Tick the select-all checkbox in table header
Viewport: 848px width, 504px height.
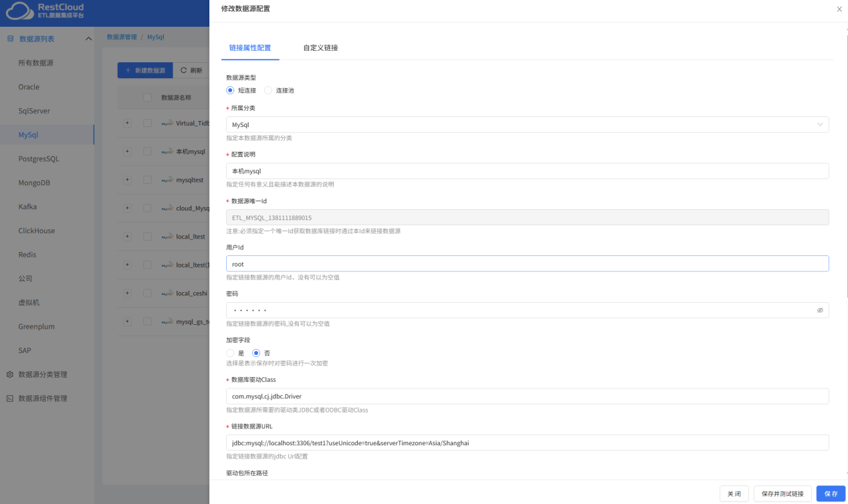147,98
